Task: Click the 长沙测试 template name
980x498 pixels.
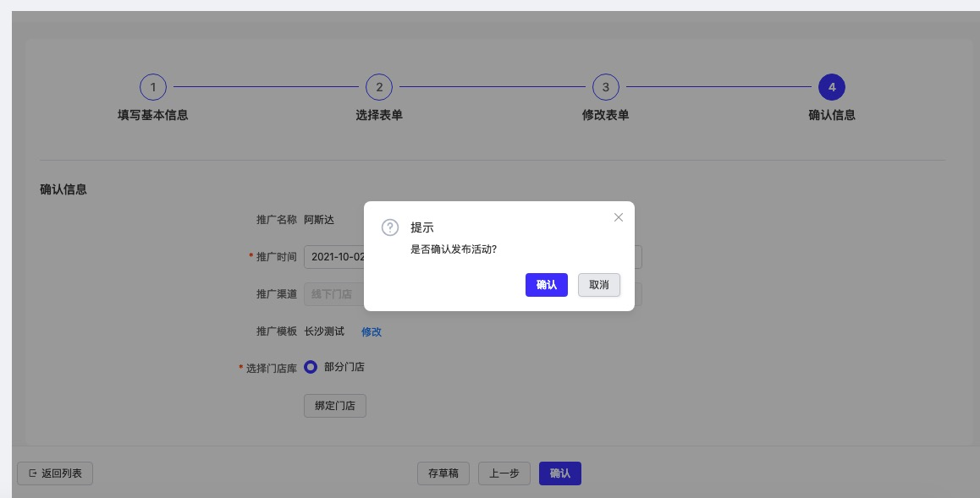Action: pos(324,331)
